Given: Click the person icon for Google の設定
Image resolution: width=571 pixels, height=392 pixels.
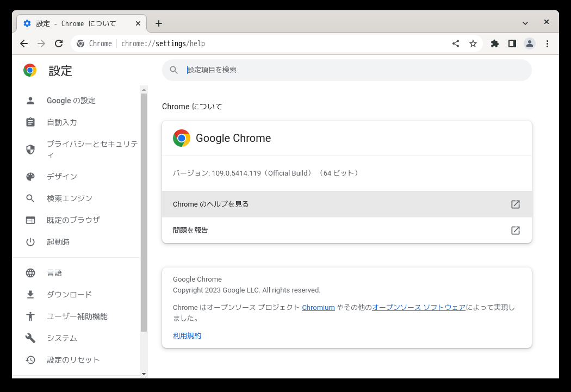Looking at the screenshot, I should pyautogui.click(x=30, y=101).
